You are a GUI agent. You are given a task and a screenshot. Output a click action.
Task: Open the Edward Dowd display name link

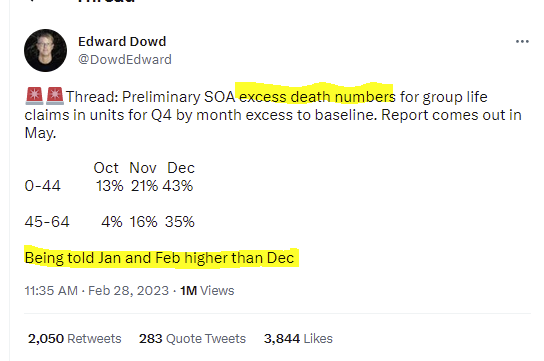pos(122,42)
